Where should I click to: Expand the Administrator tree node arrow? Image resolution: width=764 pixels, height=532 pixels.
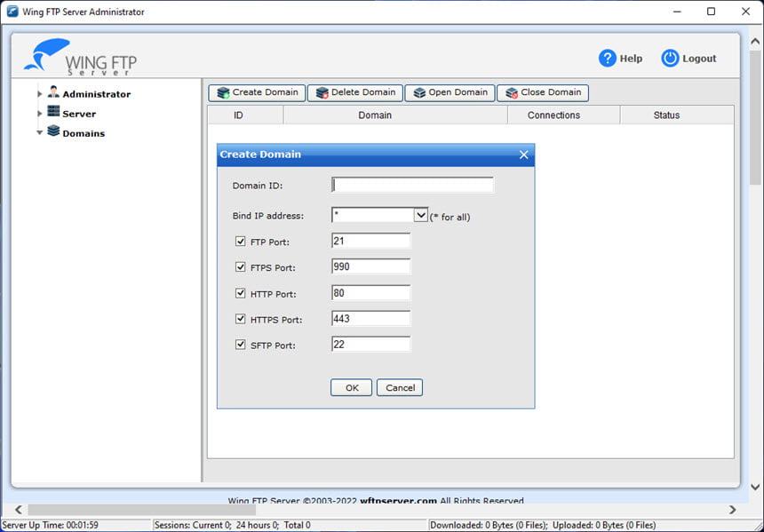pos(40,94)
